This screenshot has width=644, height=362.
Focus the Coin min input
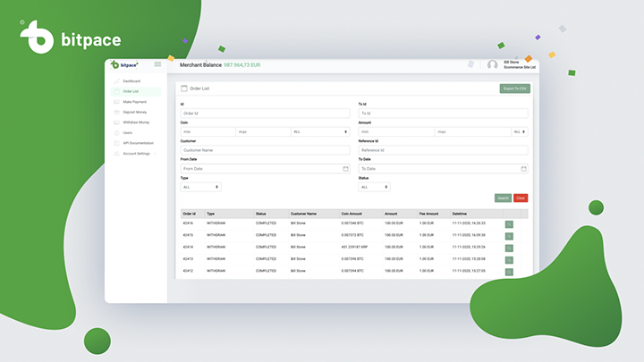[x=208, y=131]
